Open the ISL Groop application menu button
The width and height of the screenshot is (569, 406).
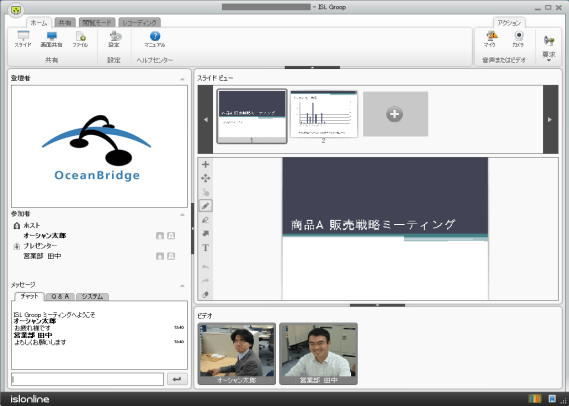15,10
